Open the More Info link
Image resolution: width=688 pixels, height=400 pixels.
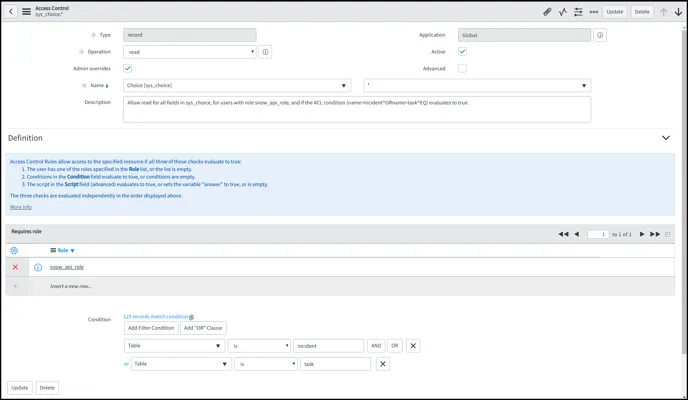coord(21,207)
